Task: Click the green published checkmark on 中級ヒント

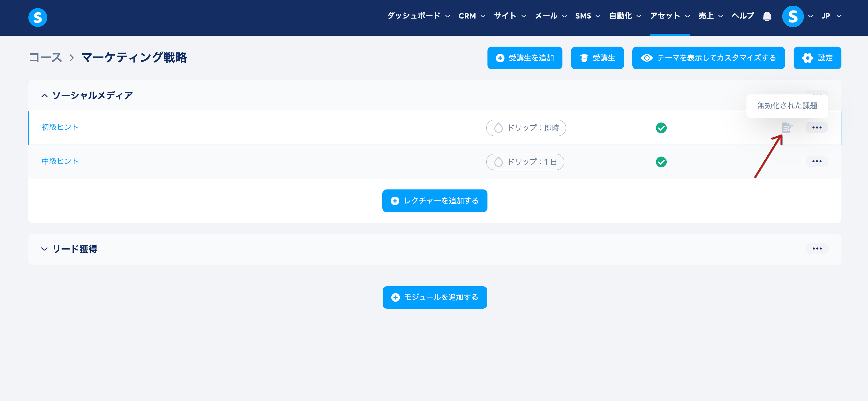Action: coord(661,162)
